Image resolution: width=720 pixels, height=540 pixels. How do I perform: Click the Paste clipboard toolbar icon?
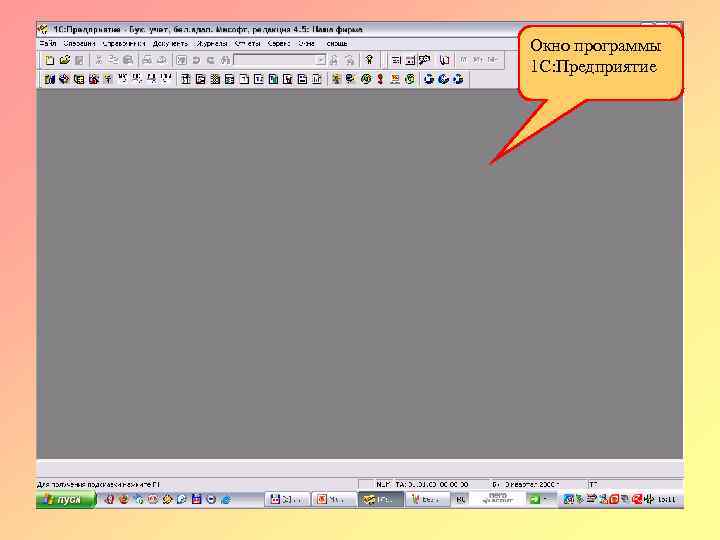click(128, 60)
